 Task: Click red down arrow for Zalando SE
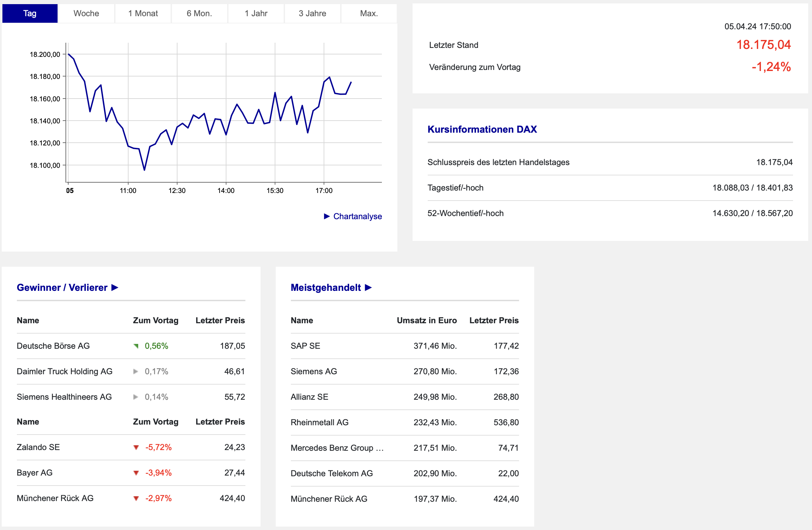tap(136, 447)
